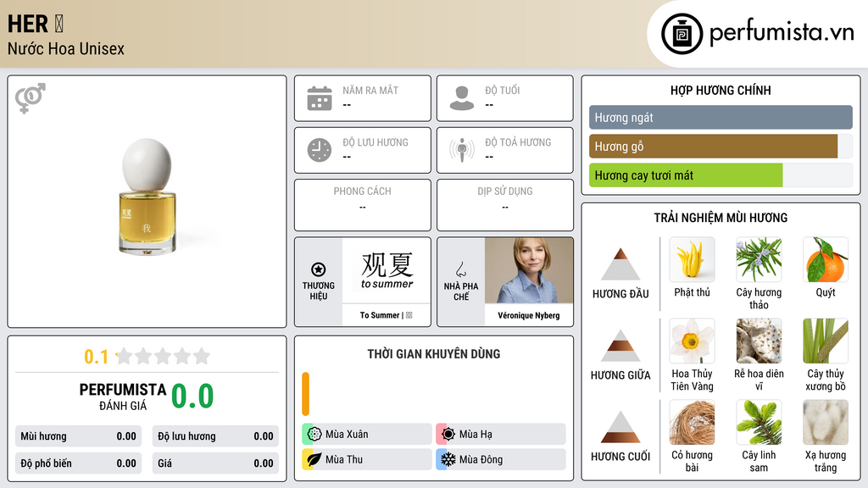This screenshot has width=868, height=488.
Task: Select the Mùa Xuân season label
Action: click(347, 435)
